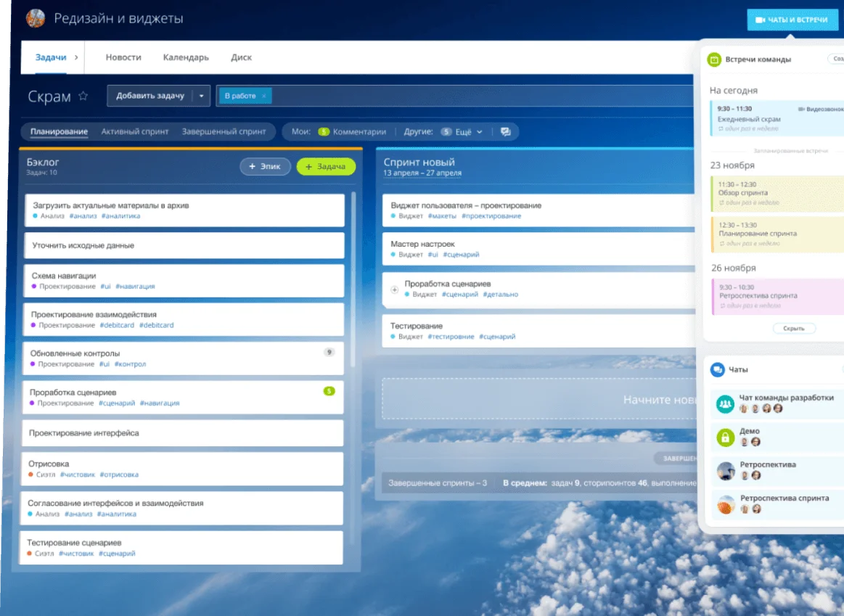Toggle the Мои Комментарии counter filter
Screen dimensions: 844x616
point(324,132)
